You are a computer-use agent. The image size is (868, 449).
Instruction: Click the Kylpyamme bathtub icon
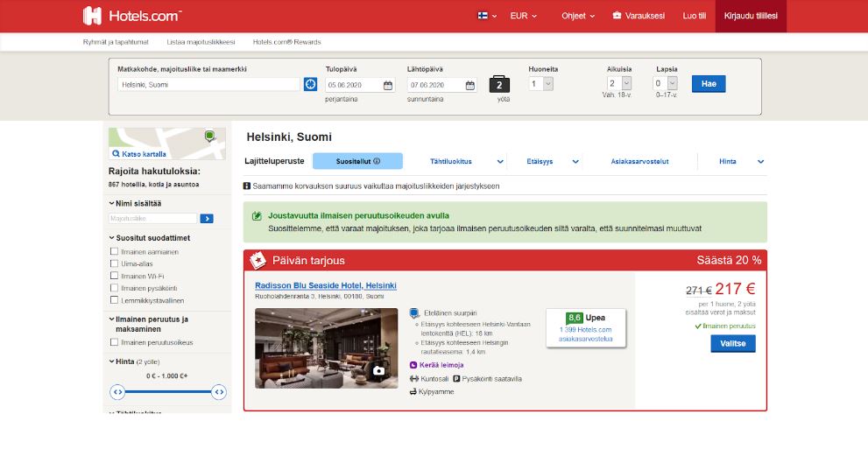click(413, 391)
